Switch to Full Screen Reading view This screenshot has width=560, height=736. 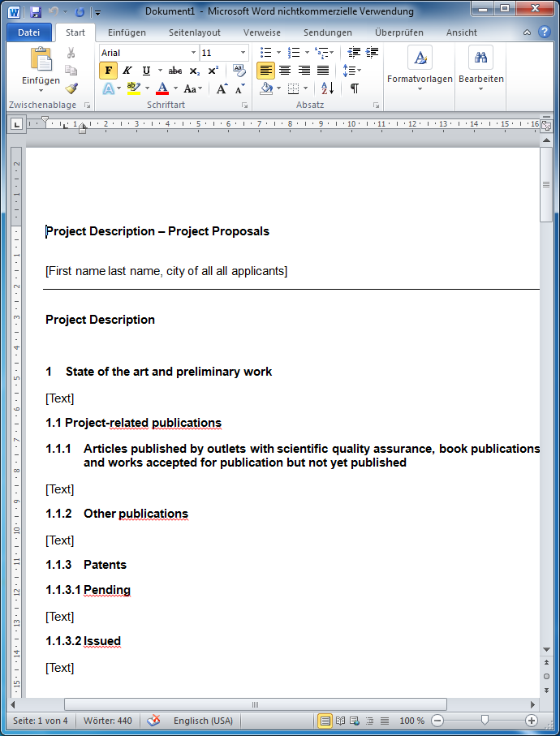point(340,721)
